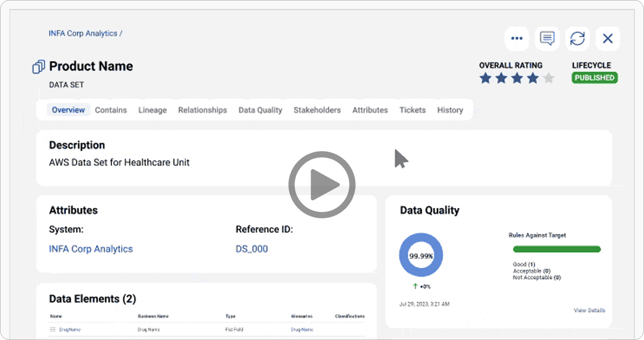
Task: Click the refresh icon
Action: click(578, 38)
